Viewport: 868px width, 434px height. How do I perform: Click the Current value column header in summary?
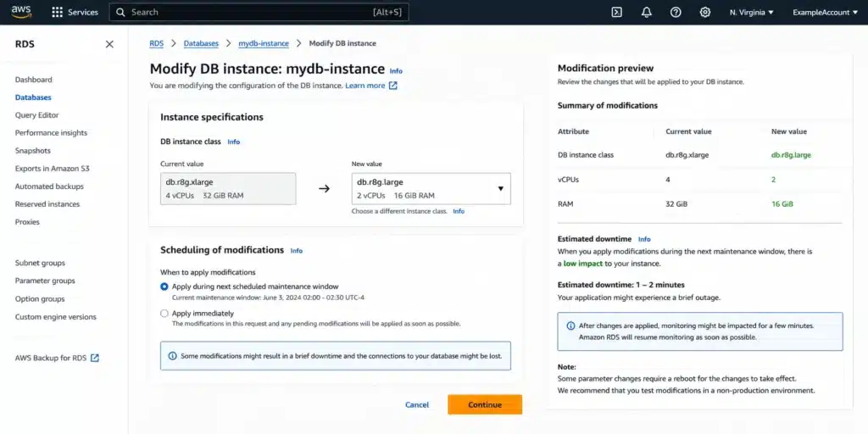tap(688, 131)
